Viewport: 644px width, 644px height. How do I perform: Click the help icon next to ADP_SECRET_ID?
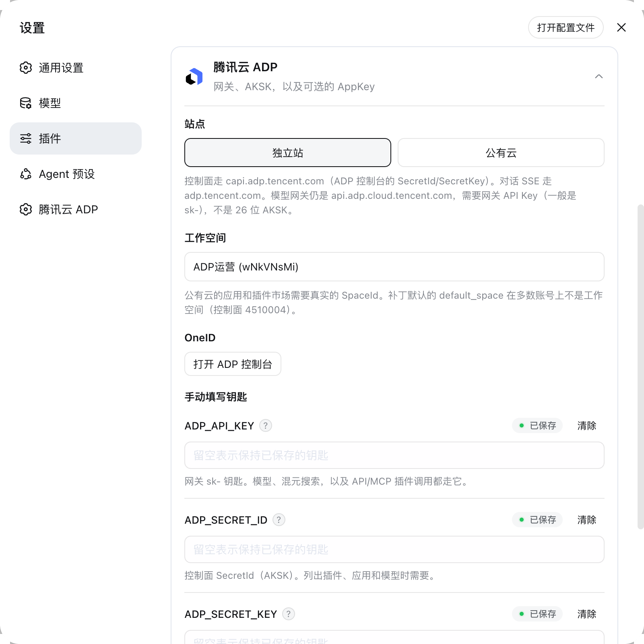click(279, 520)
